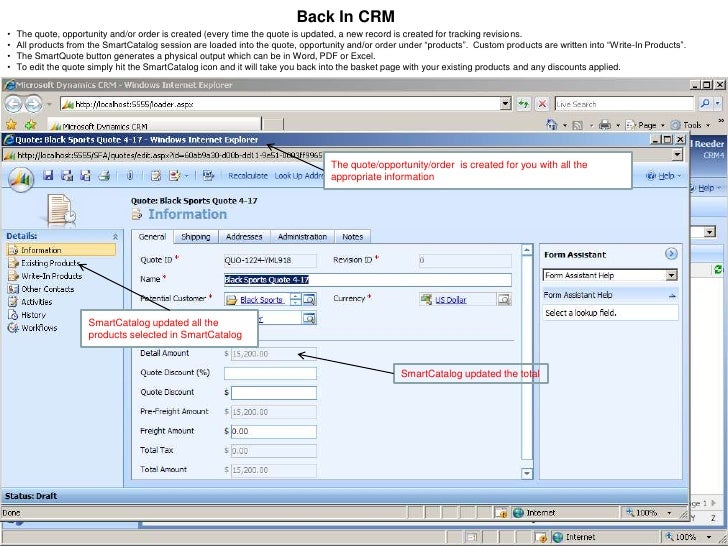Collapse the Details section chevron
728x546 pixels.
tap(115, 237)
